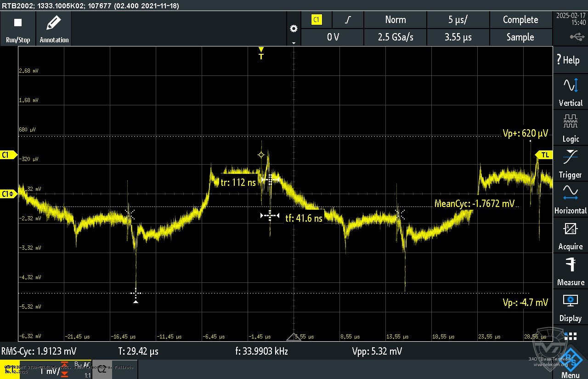The width and height of the screenshot is (588, 379).
Task: Open the Measure panel
Action: [570, 270]
